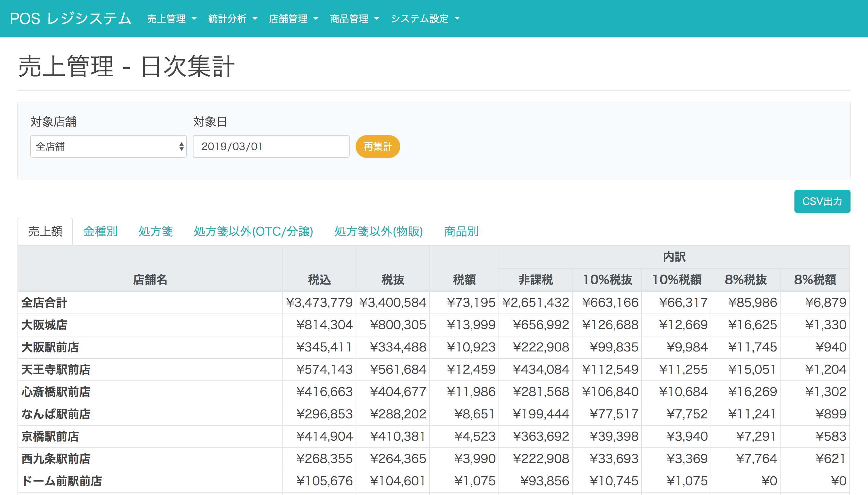
Task: Click 西九条駅前店 10%税抜 value ¥33,693
Action: pyautogui.click(x=614, y=459)
